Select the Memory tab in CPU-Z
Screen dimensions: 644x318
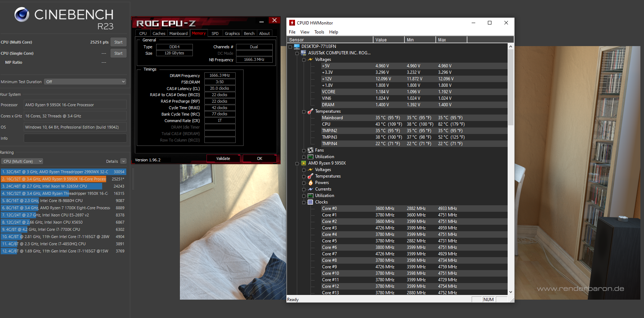coord(199,33)
